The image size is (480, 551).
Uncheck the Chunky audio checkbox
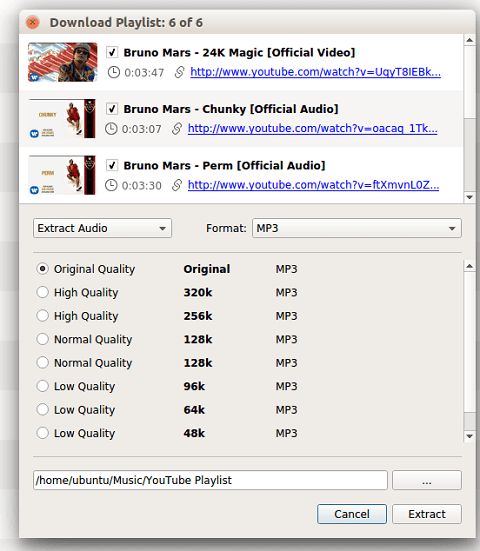112,109
